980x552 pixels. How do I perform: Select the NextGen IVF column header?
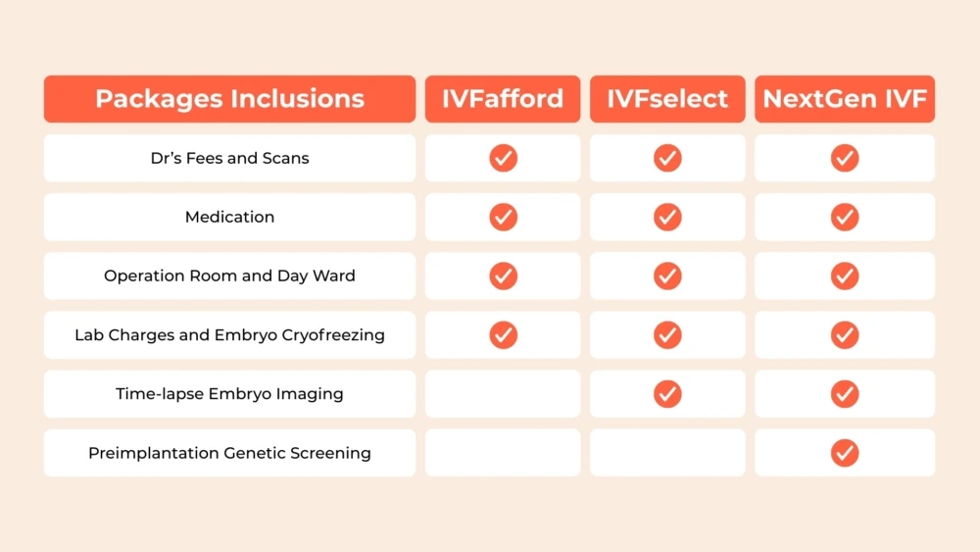845,99
